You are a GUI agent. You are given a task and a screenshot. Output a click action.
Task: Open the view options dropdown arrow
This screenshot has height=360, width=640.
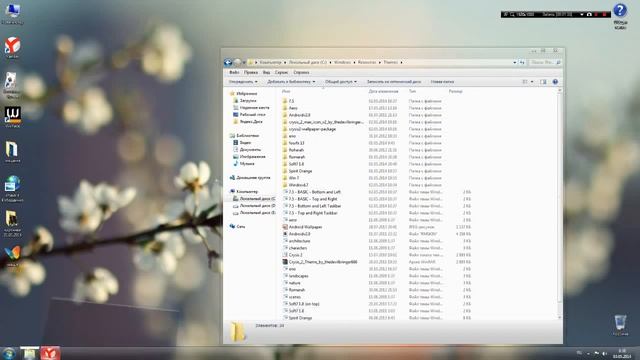click(531, 82)
